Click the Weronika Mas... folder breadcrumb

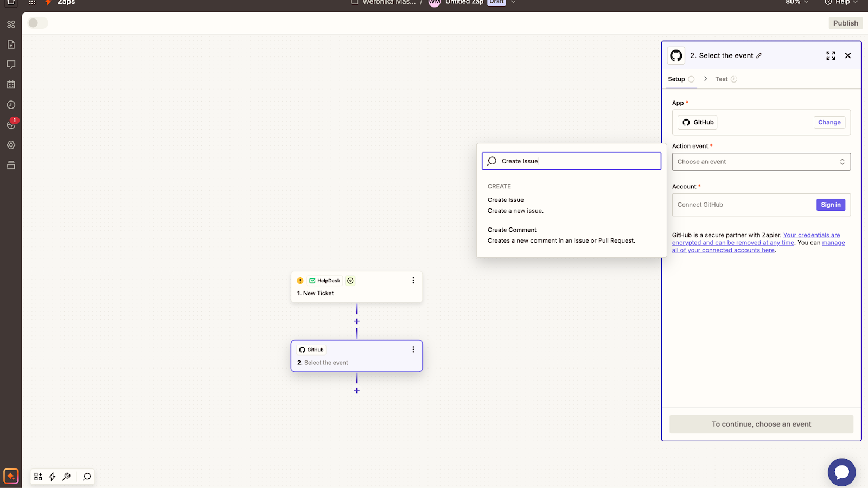click(x=384, y=2)
